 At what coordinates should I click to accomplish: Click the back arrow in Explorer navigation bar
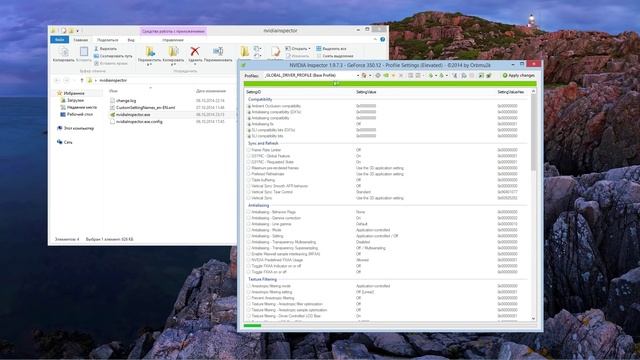click(x=58, y=80)
